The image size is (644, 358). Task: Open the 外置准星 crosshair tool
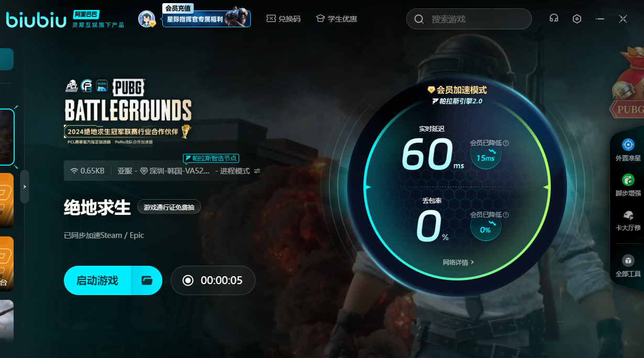(x=628, y=149)
